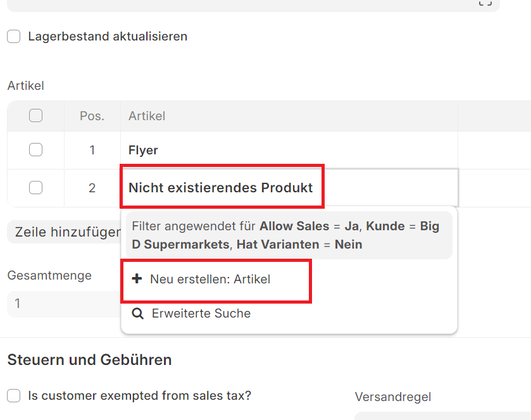531x420 pixels.
Task: Focus the 'Nicht existierendes Produkt' item field
Action: tap(289, 188)
